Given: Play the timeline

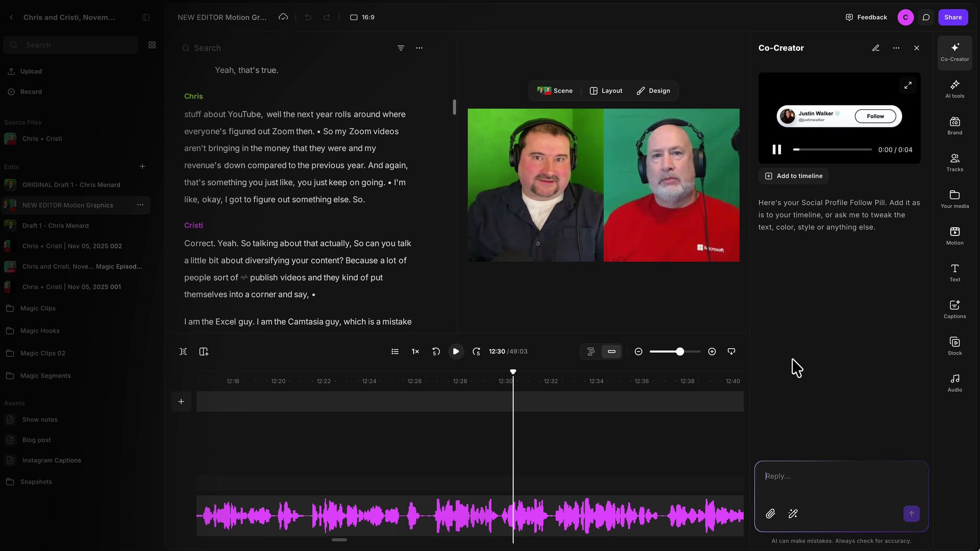Looking at the screenshot, I should [x=456, y=352].
